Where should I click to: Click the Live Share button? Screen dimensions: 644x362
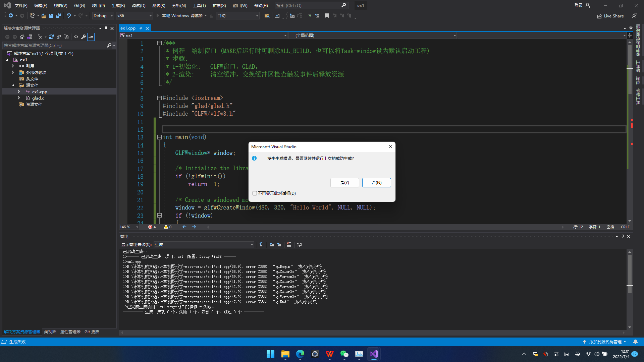(610, 16)
